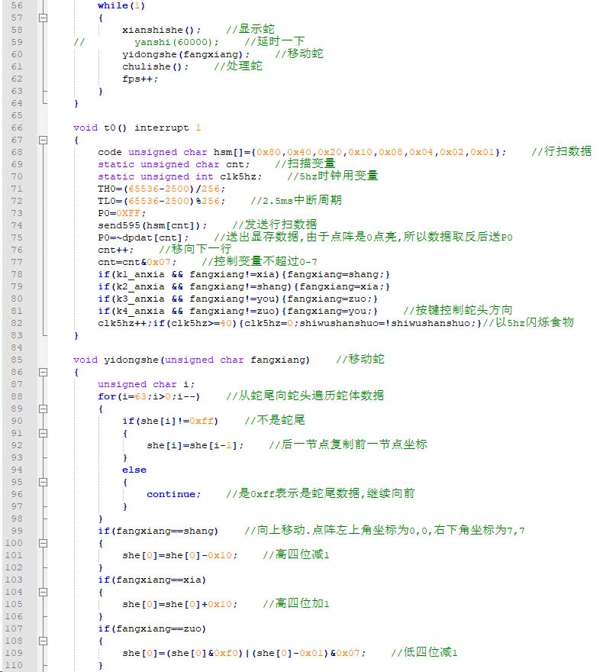Click the TH0=(65536-2500)/256 statement
The image size is (616, 672).
161,189
